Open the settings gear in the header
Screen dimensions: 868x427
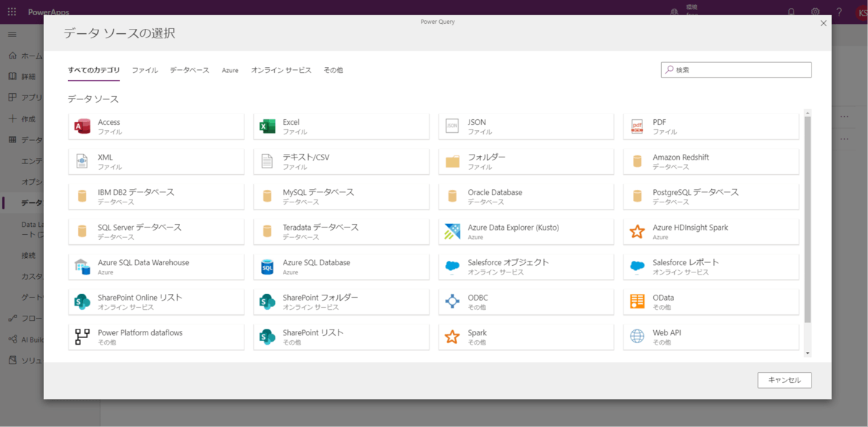tap(815, 12)
